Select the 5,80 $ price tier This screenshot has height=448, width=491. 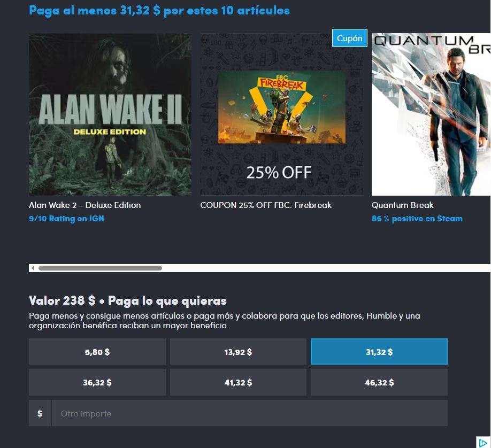pos(97,352)
